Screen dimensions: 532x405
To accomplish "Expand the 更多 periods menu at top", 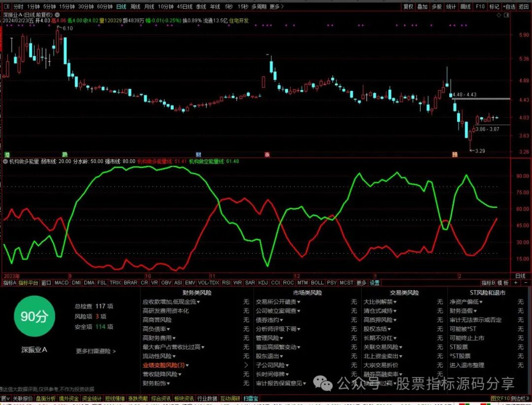I will click(x=276, y=6).
